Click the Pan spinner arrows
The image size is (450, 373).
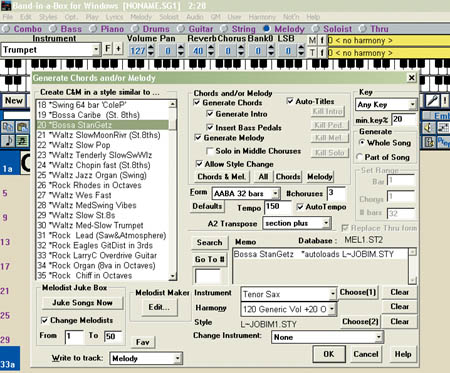click(x=181, y=51)
